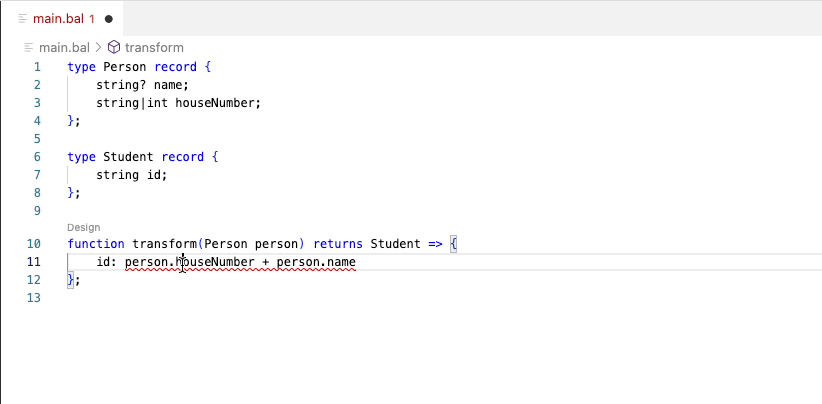
Task: Click the '=>' arrow on line 10
Action: coord(435,244)
